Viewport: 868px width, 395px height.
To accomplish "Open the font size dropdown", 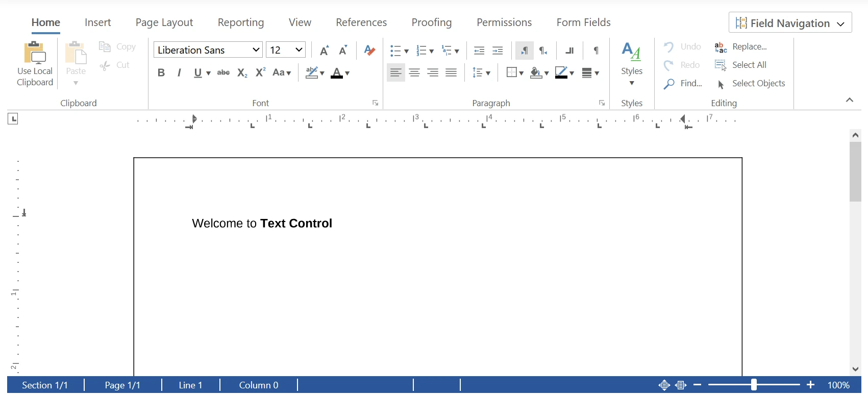I will click(x=299, y=50).
